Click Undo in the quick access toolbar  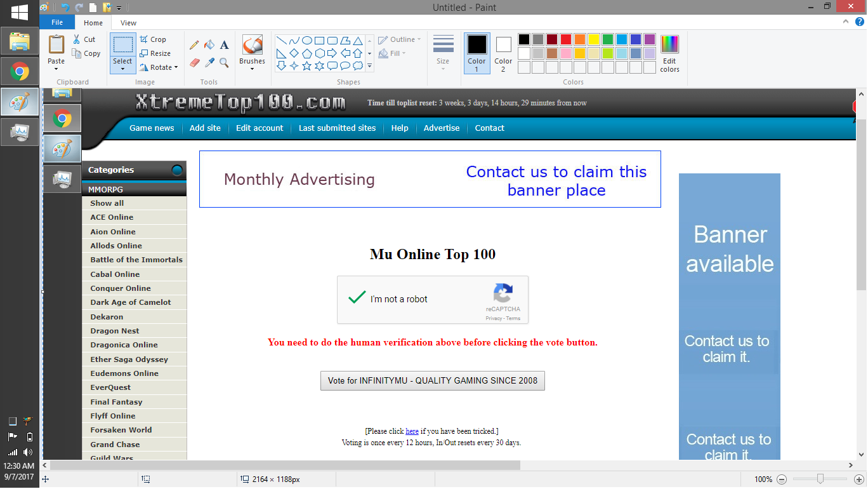(65, 8)
